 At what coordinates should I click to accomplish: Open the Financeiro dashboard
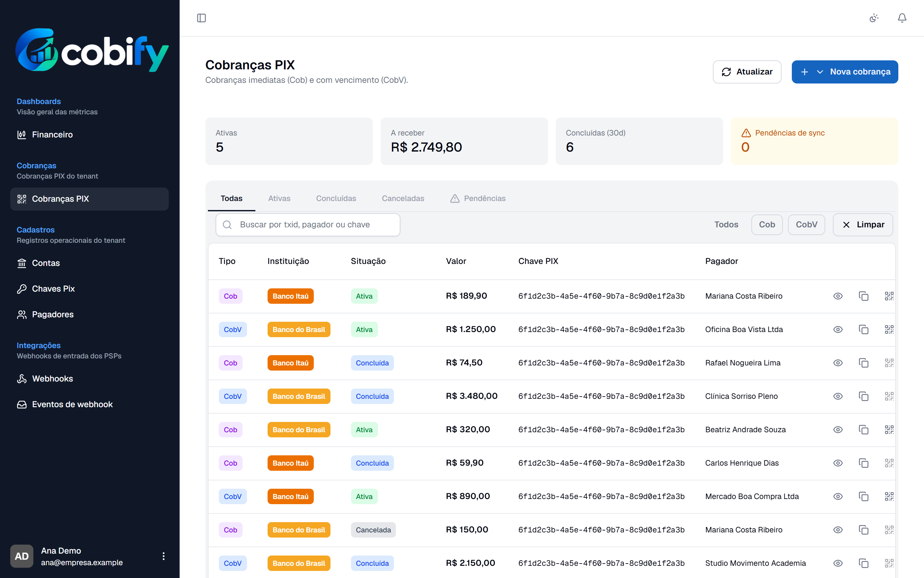[89, 135]
